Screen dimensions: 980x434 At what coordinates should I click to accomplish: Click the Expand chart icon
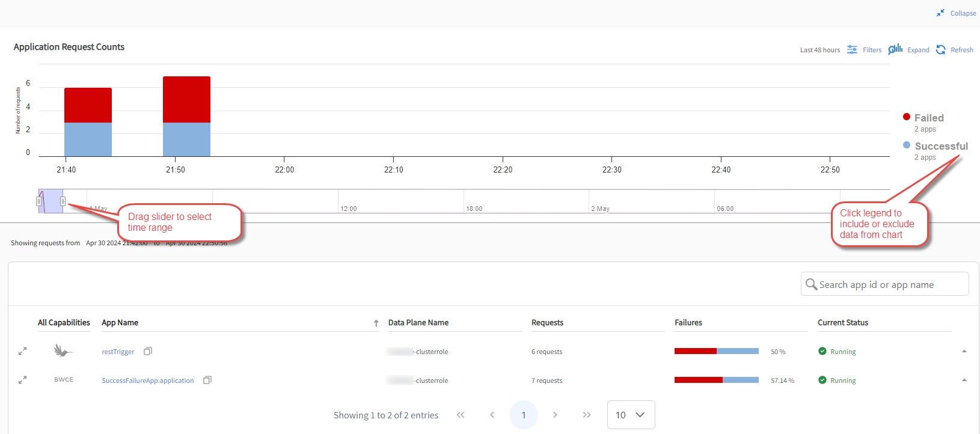click(895, 49)
